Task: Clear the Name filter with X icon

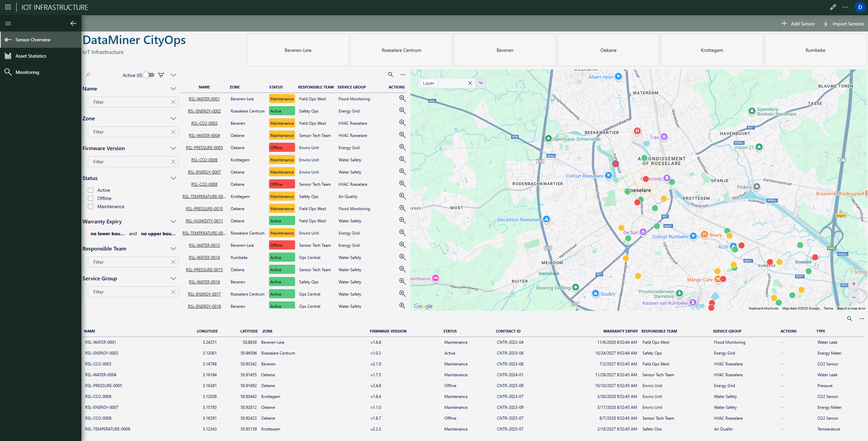Action: click(173, 102)
